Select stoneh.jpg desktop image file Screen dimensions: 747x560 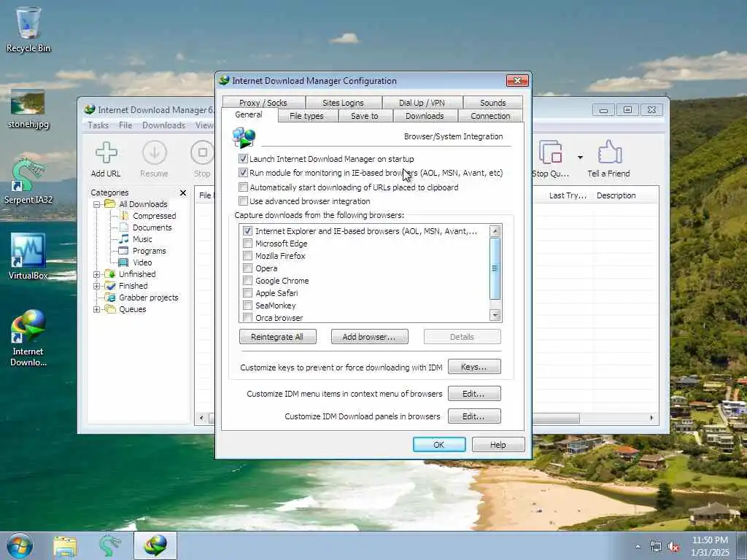click(28, 109)
